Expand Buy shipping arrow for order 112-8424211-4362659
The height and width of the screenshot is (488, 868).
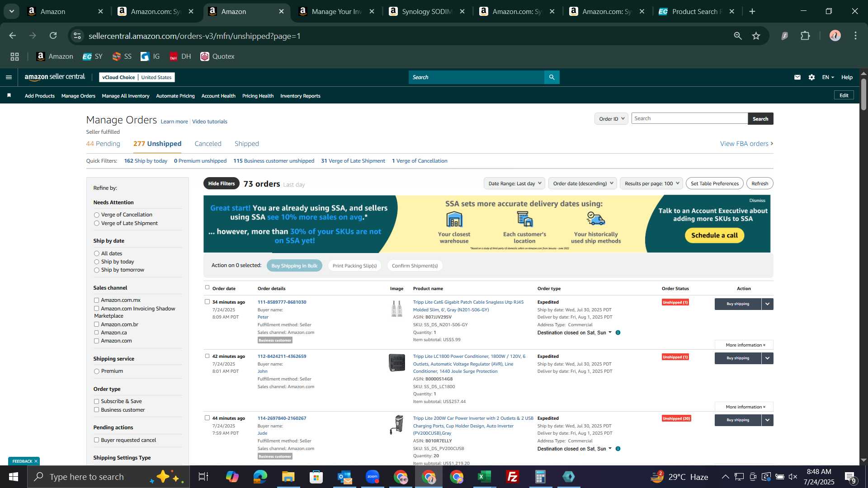[767, 358]
